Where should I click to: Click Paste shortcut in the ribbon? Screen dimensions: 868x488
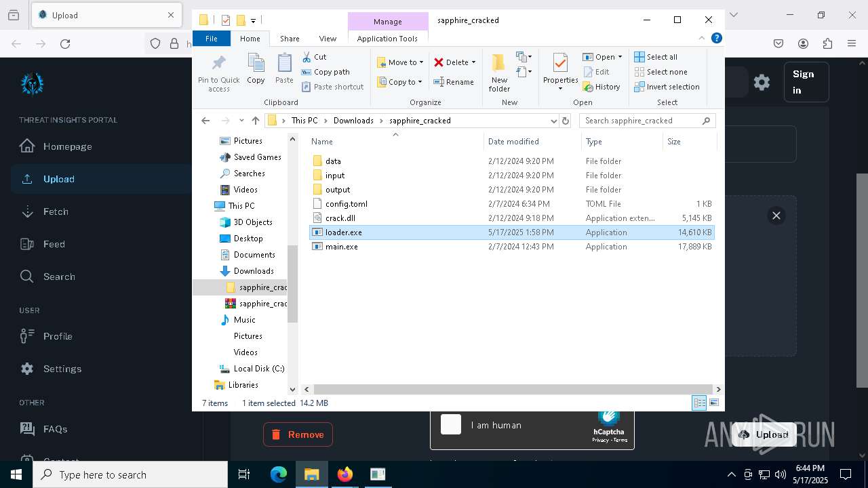click(332, 87)
